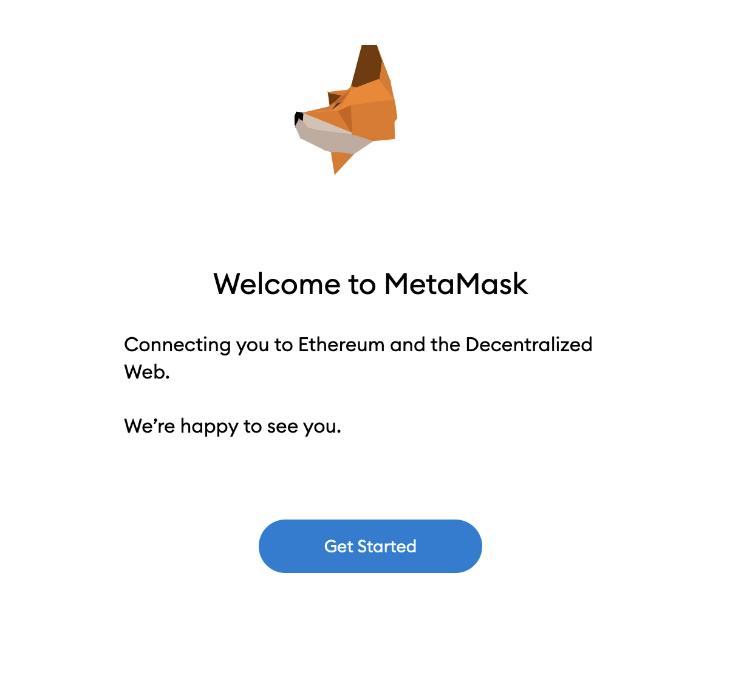Click the word "Welcome" in the heading

point(277,284)
